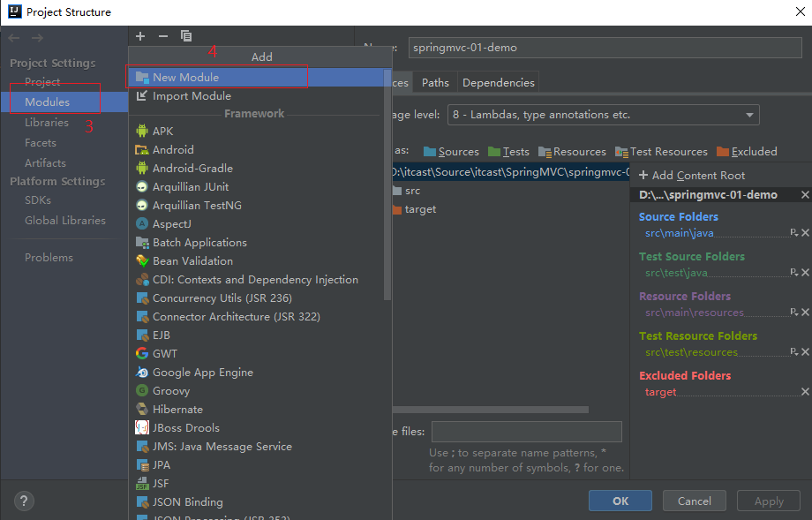The height and width of the screenshot is (520, 812).
Task: Click the Exclude files input field
Action: point(526,432)
